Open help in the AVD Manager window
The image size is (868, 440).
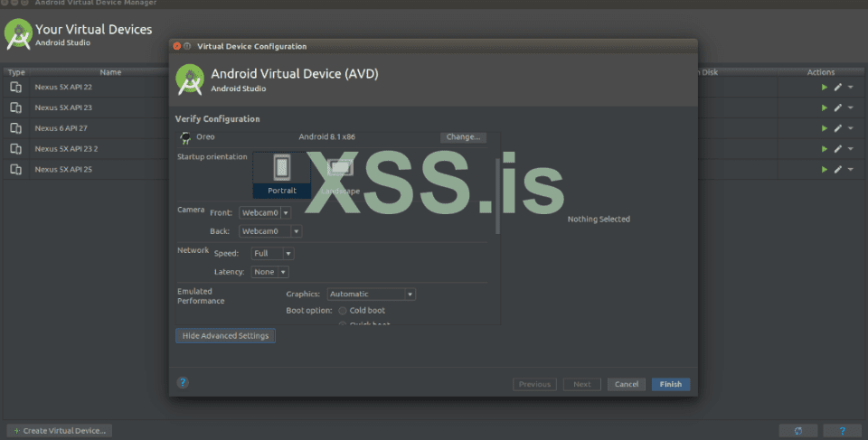[842, 431]
